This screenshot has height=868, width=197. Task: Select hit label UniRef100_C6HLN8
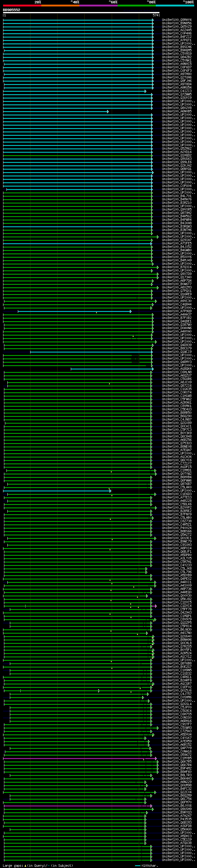point(177,372)
